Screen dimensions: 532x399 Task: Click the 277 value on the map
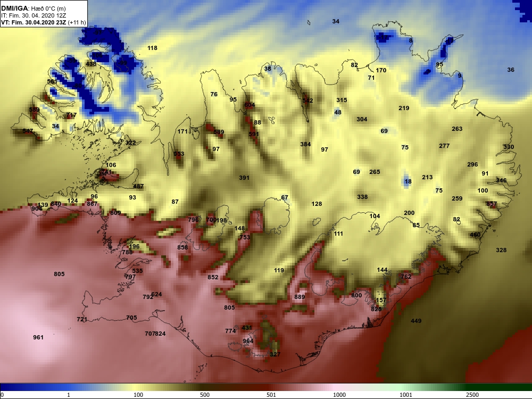[444, 146]
